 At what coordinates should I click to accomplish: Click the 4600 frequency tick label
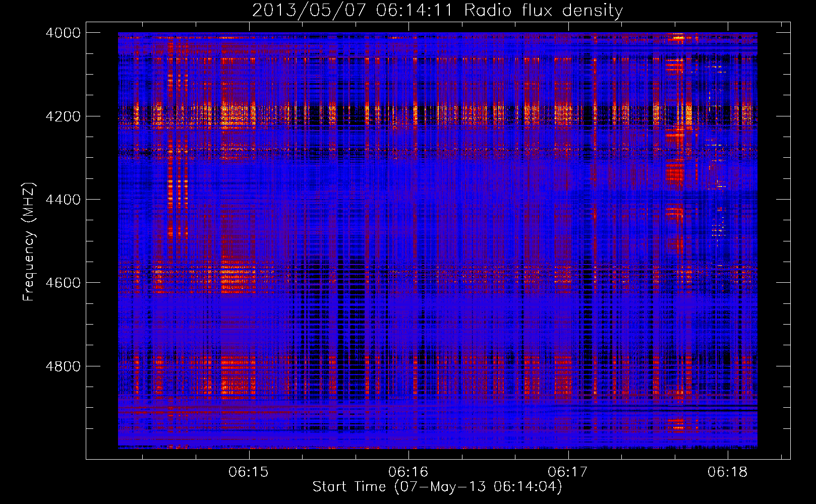pos(63,283)
